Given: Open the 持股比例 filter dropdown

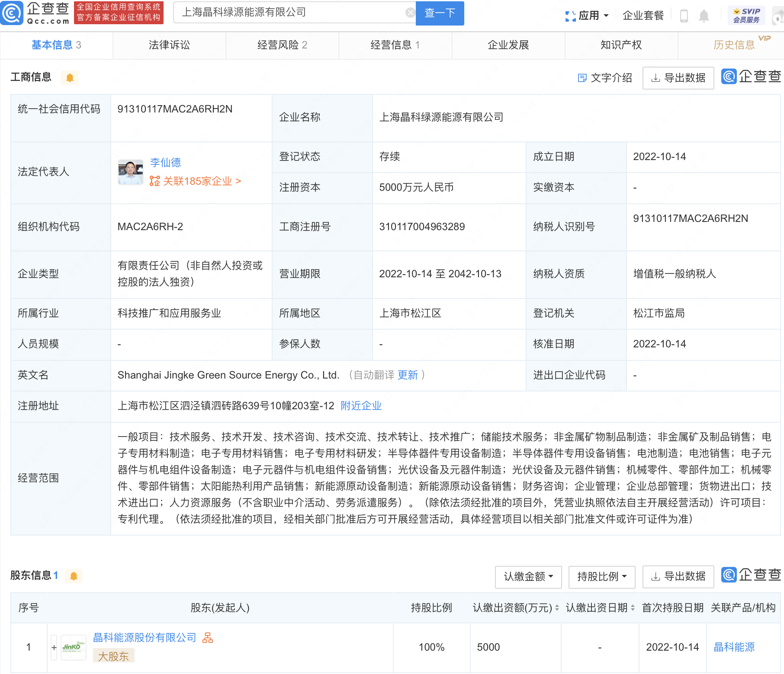Looking at the screenshot, I should (602, 577).
